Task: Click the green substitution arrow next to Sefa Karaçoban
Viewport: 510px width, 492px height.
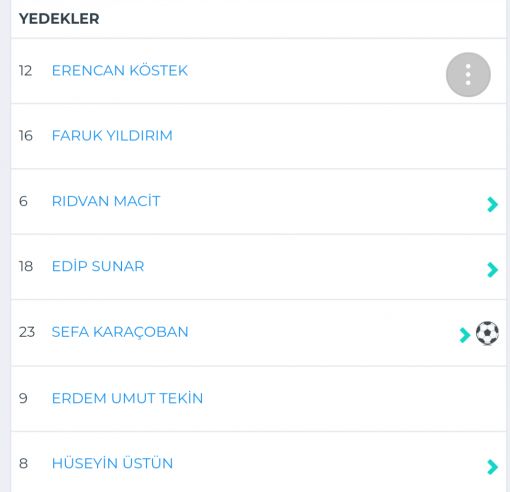Action: [464, 335]
